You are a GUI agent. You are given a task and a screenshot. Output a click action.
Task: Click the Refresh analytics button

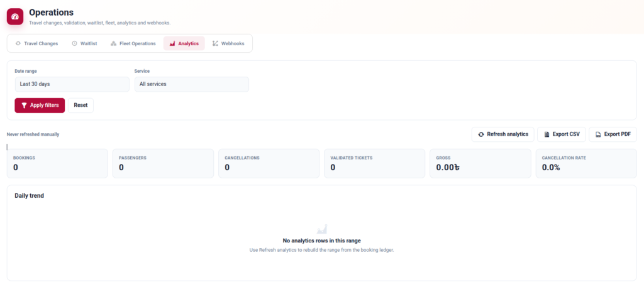(x=502, y=134)
